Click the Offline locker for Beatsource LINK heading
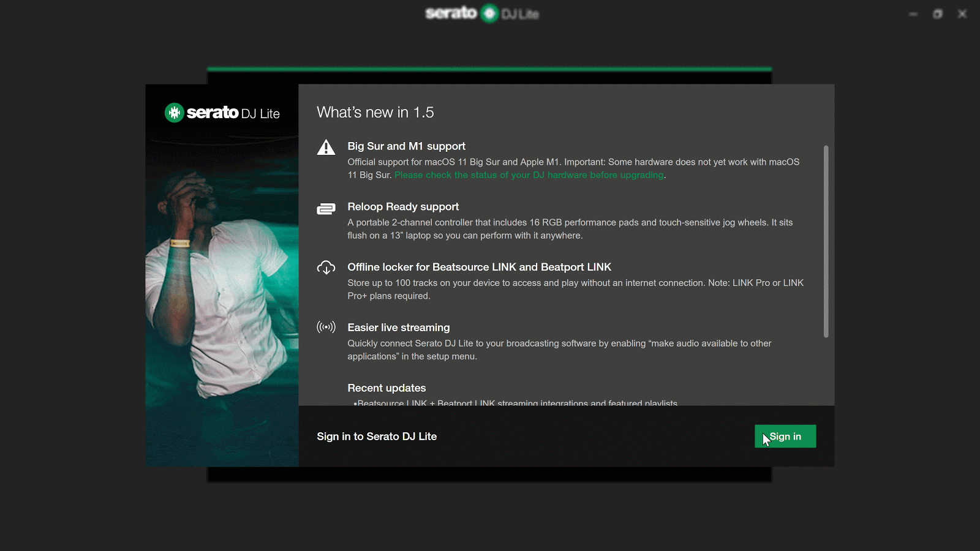The image size is (980, 551). [x=479, y=267]
